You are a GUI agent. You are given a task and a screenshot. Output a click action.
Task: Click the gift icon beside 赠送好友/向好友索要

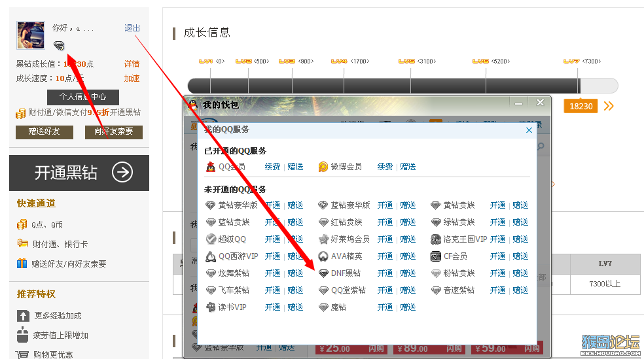coord(22,263)
